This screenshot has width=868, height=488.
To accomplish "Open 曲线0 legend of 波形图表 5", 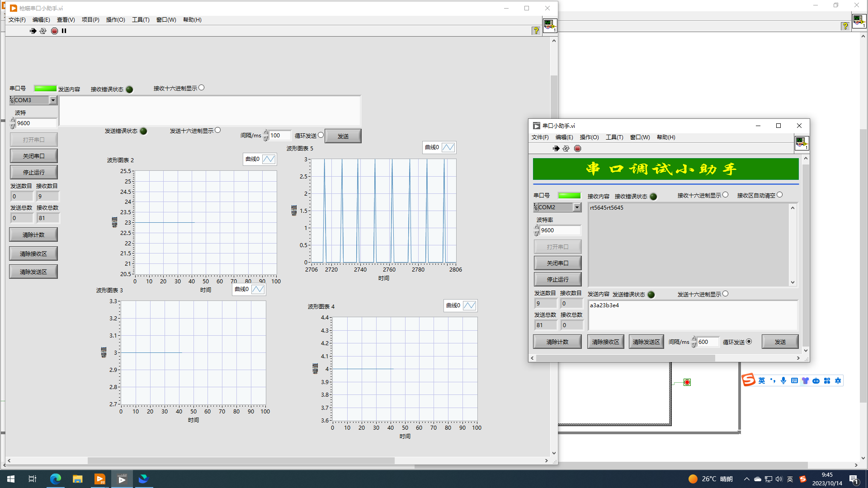I will point(448,147).
